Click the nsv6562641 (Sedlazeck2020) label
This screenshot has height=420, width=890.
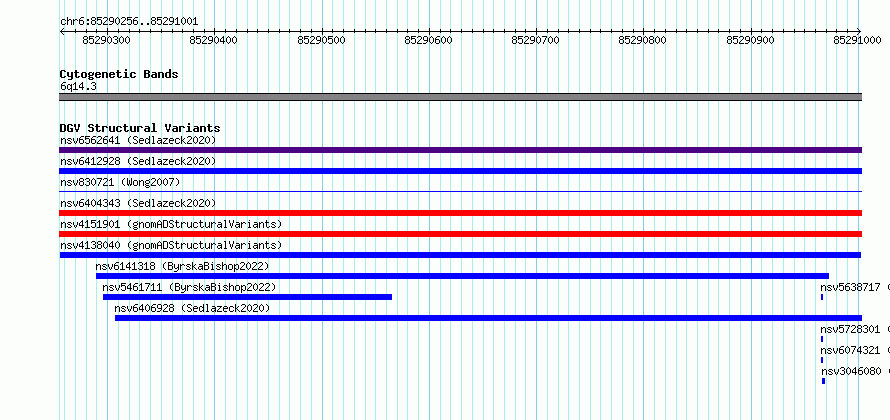click(138, 140)
